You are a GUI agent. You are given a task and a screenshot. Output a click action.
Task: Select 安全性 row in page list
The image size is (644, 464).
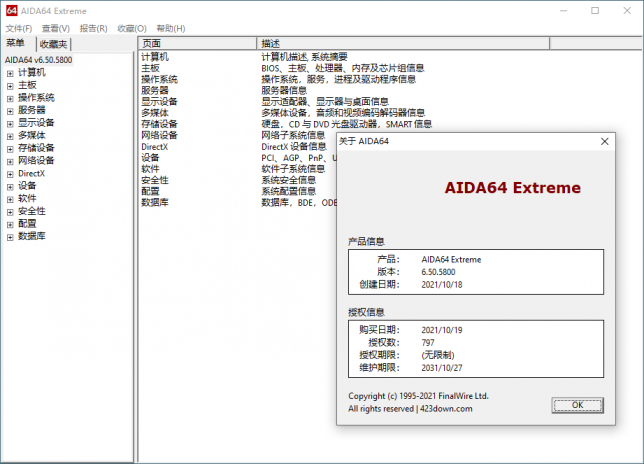pos(155,180)
